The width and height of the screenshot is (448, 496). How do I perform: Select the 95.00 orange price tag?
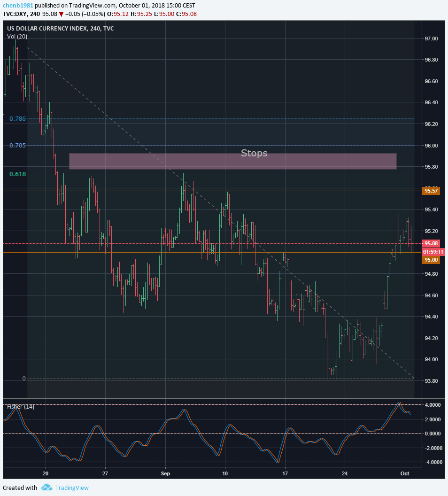(431, 260)
